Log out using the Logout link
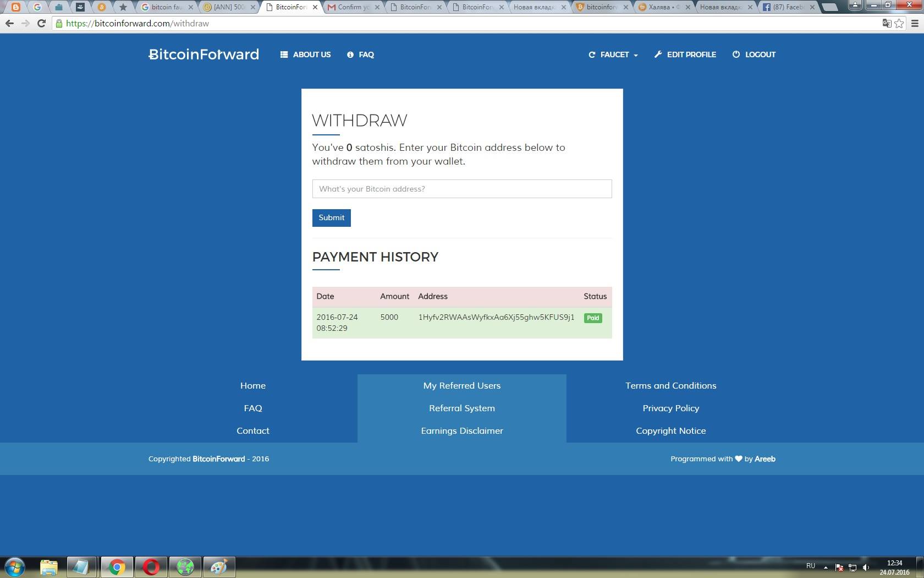 pyautogui.click(x=754, y=54)
